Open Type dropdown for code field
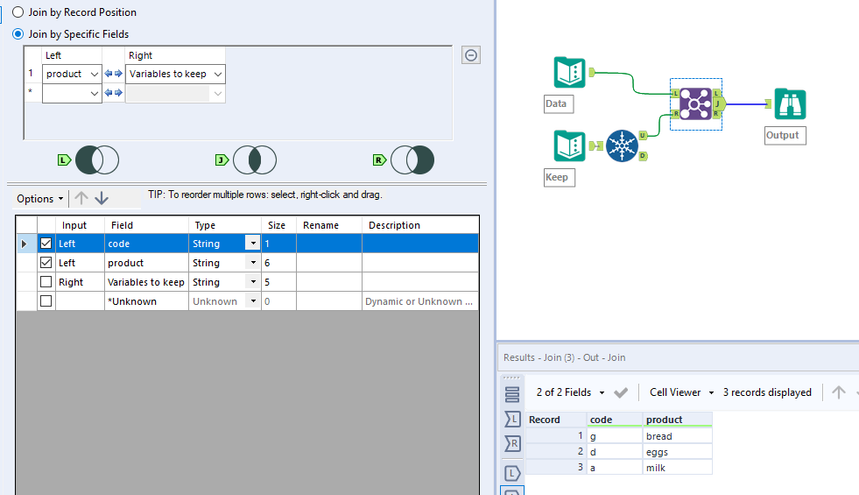Viewport: 859px width, 495px height. 253,243
